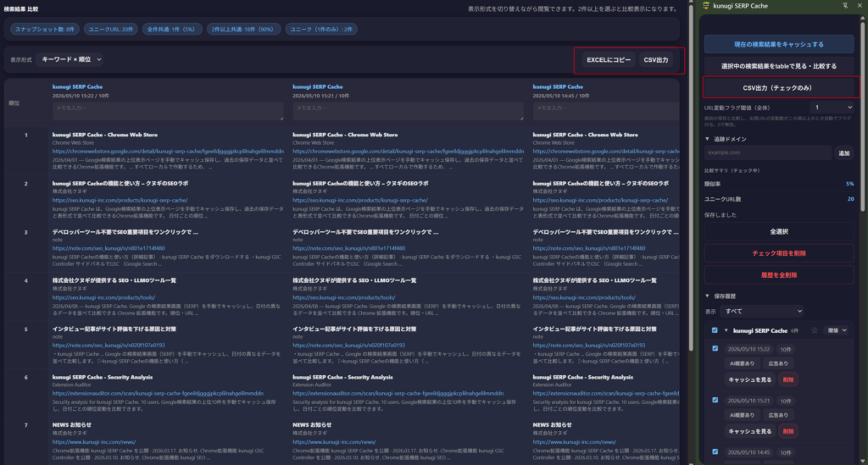Viewport: 868px width, 465px height.
Task: Toggle checkbox for 2026/05/10 15:22 snapshot
Action: (x=715, y=349)
